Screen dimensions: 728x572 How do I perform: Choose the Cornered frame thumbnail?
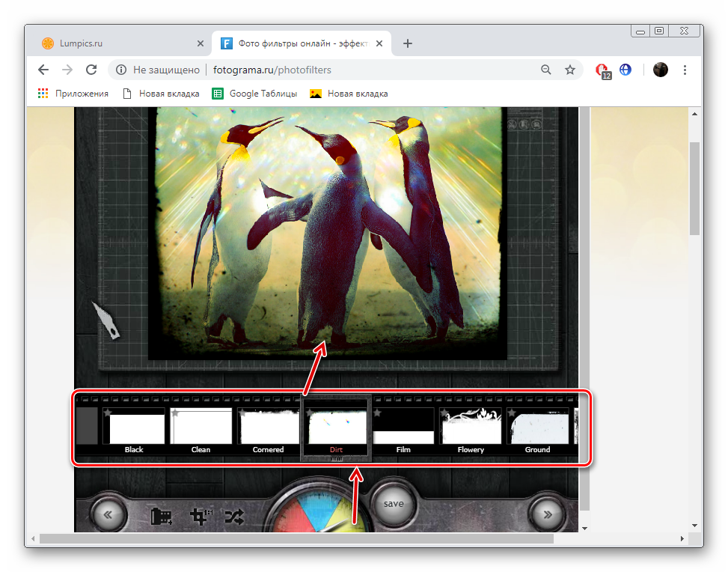click(x=268, y=430)
